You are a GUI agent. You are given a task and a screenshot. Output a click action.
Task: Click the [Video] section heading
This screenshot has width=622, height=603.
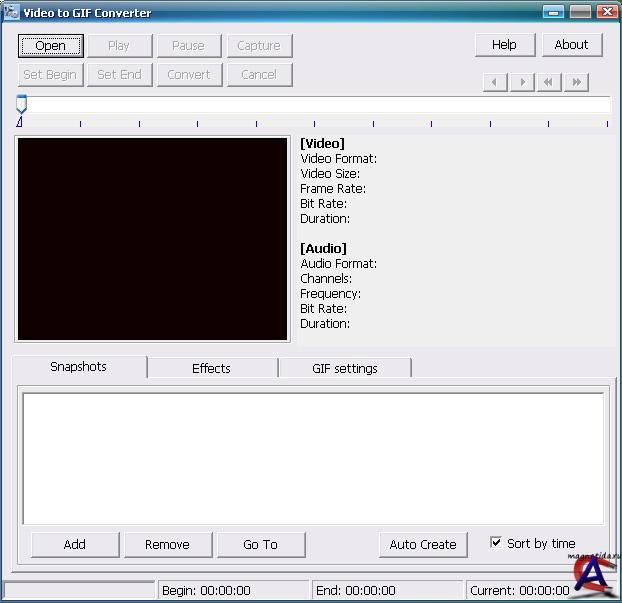323,144
